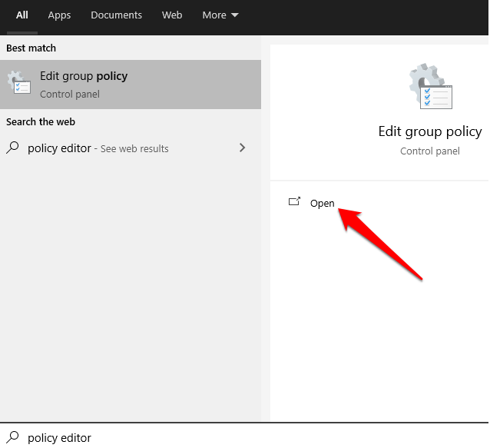
Task: Click the Edit group policy icon under Best match
Action: (18, 84)
